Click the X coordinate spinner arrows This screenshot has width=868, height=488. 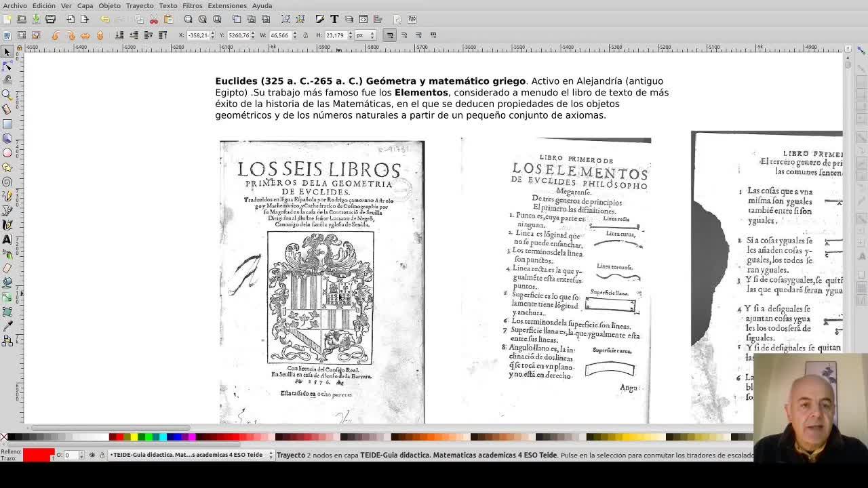click(x=214, y=35)
